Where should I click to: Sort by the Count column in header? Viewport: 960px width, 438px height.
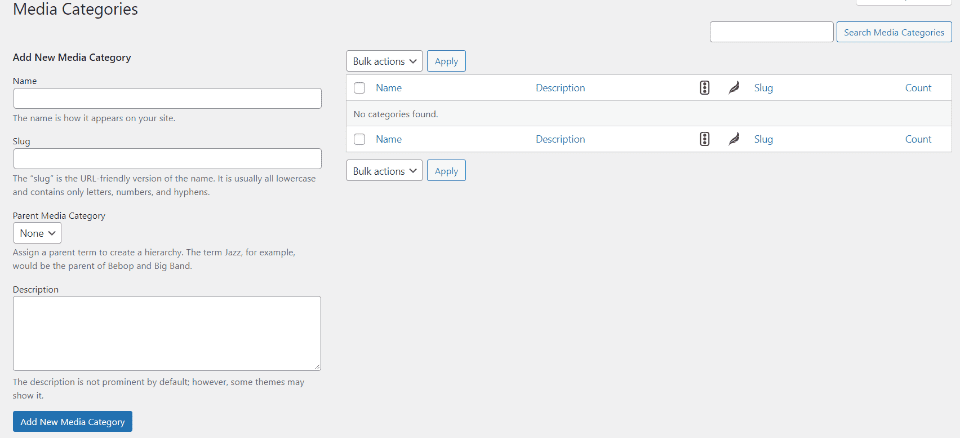[918, 88]
